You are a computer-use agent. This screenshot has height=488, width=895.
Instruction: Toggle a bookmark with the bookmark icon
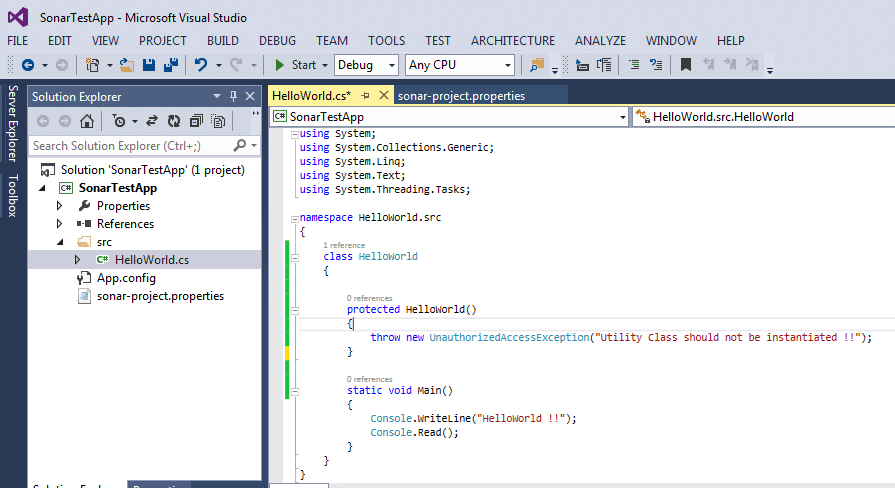click(686, 64)
